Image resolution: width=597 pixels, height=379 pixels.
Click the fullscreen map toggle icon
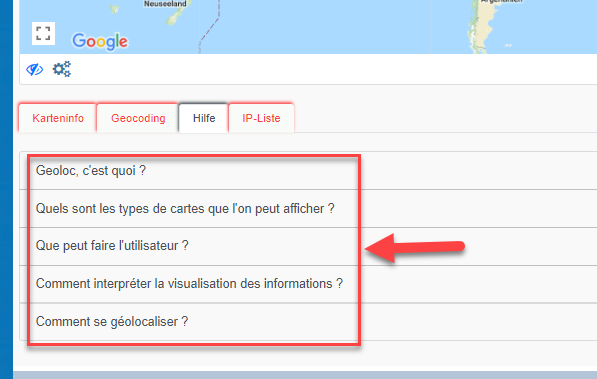[43, 34]
